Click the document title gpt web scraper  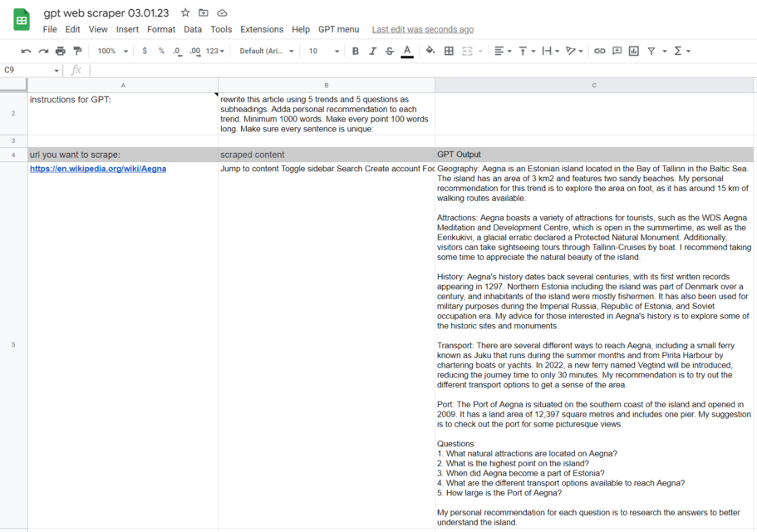coord(106,13)
